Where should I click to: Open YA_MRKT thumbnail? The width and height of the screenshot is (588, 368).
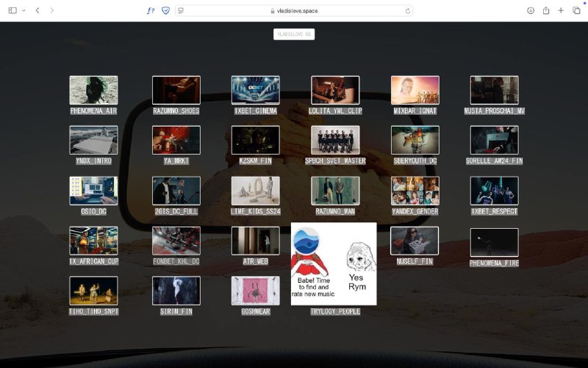[176, 140]
